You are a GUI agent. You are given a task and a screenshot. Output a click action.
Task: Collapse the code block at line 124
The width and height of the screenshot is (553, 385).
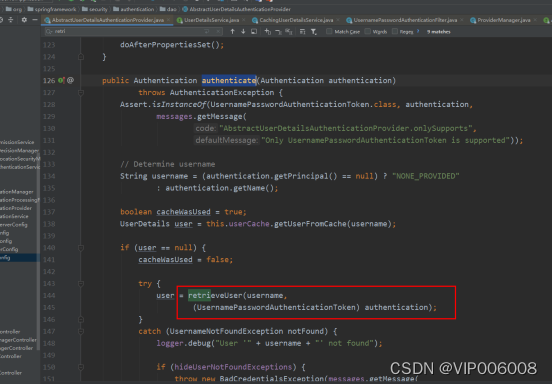(81, 57)
